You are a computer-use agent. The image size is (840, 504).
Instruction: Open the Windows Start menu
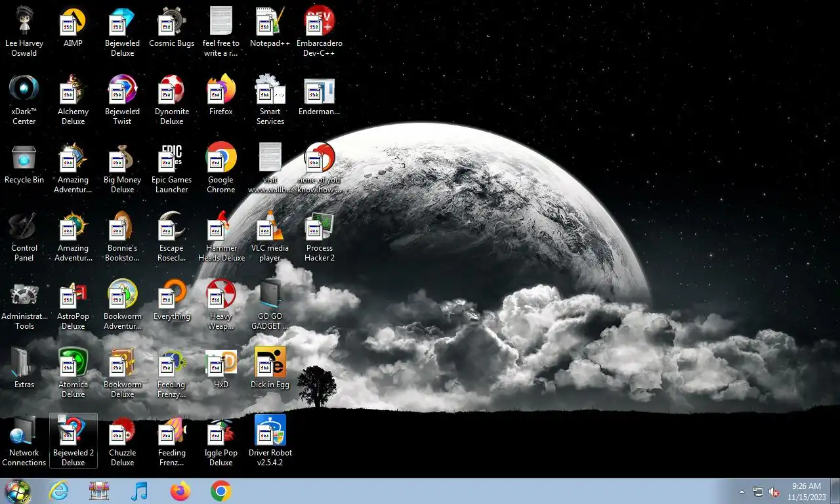tap(18, 491)
